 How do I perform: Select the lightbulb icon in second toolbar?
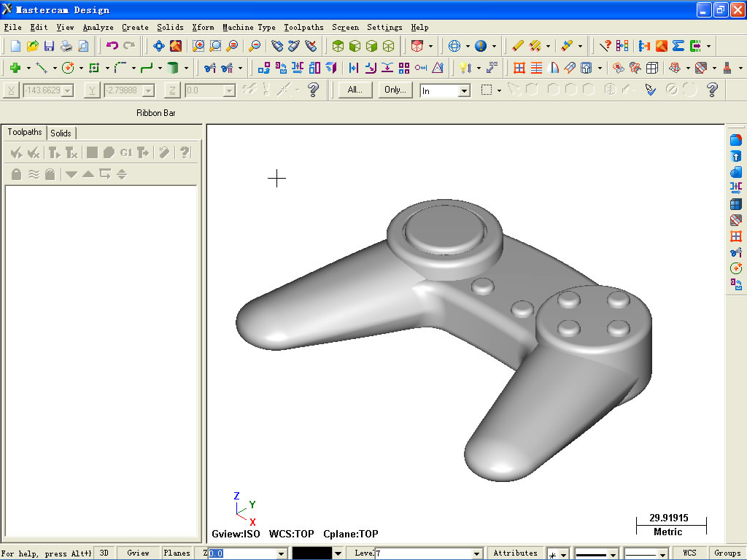465,68
